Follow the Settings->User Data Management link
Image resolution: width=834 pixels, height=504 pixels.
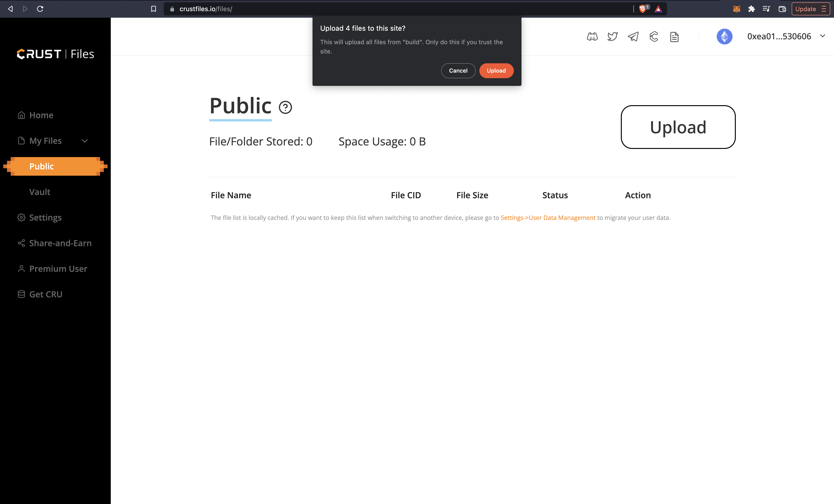548,218
